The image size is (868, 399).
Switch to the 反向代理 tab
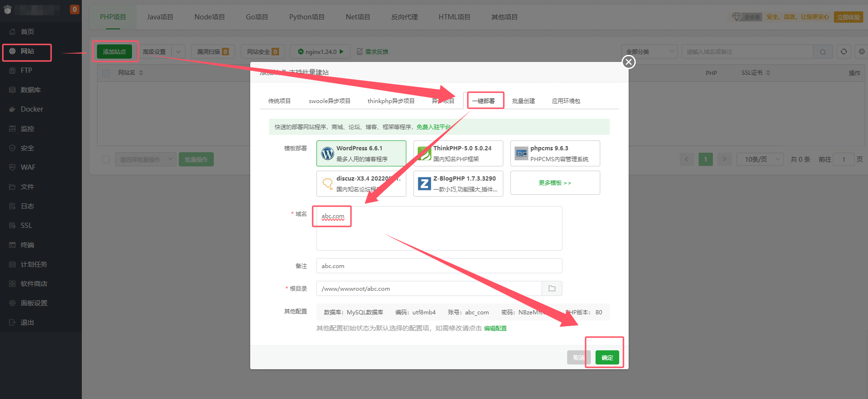point(404,17)
